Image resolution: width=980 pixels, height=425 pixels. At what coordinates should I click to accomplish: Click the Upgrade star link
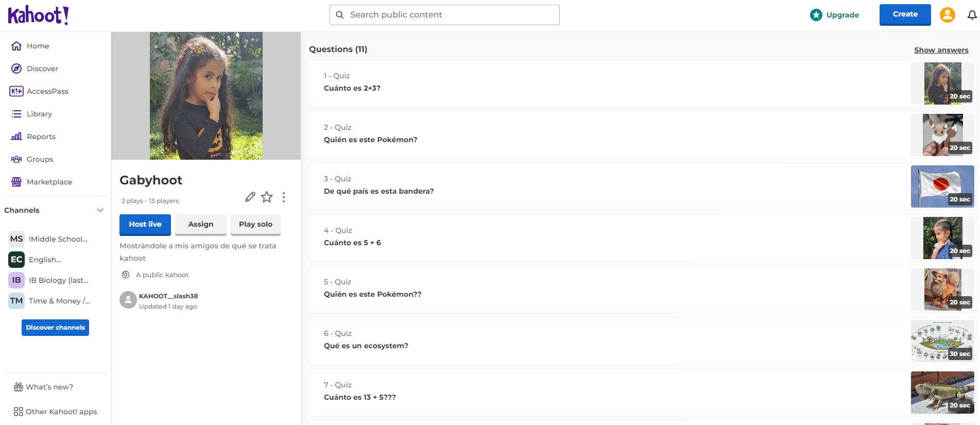835,15
